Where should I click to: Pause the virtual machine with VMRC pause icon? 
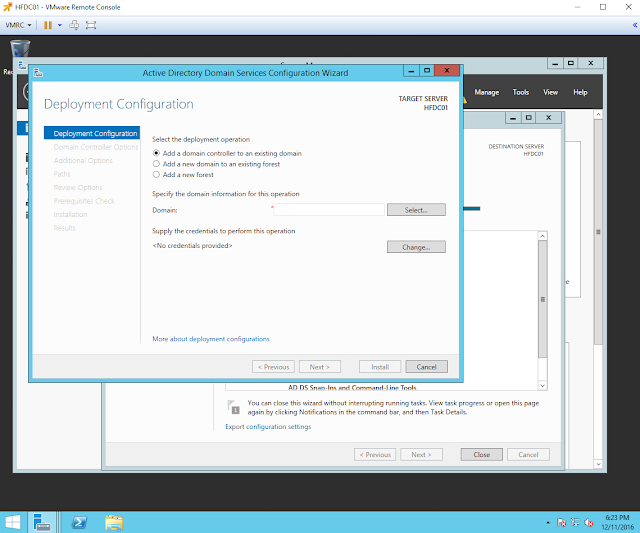[48, 25]
